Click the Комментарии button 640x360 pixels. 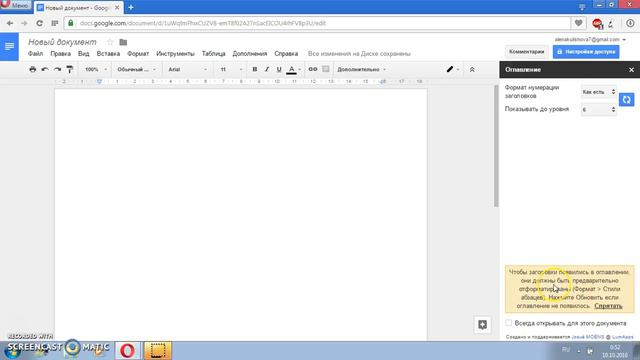click(527, 52)
